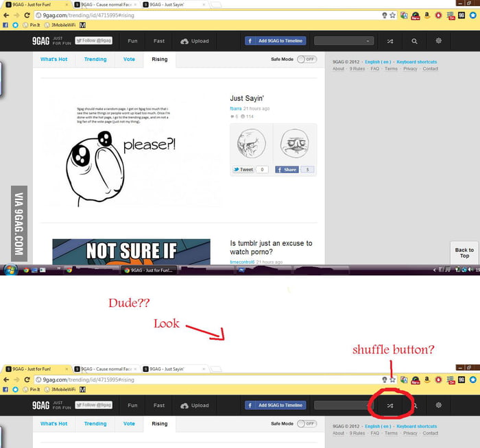
Task: Open the Windows Start orb on the taskbar
Action: pyautogui.click(x=10, y=270)
